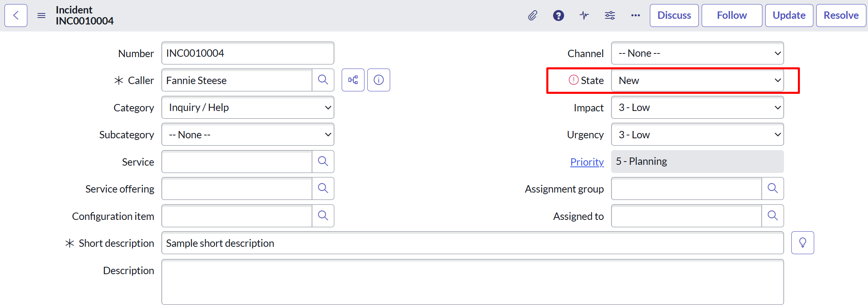This screenshot has height=308, width=868.
Task: Show related records icon beside Caller
Action: click(x=353, y=80)
